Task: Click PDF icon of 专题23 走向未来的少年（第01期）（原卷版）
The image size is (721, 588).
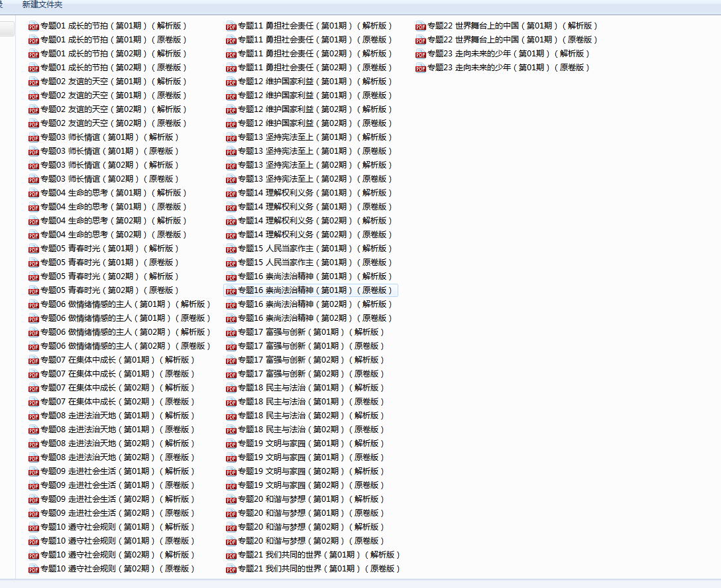Action: 421,68
